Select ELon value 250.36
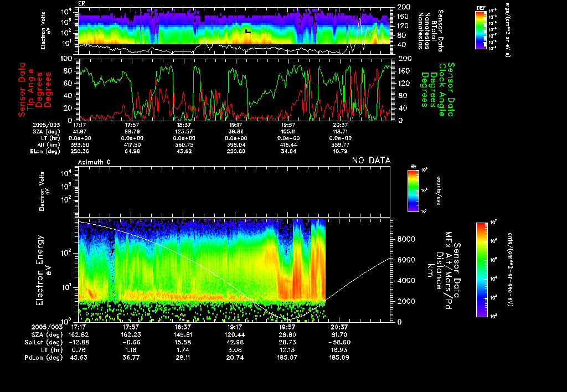The image size is (567, 392). point(80,151)
